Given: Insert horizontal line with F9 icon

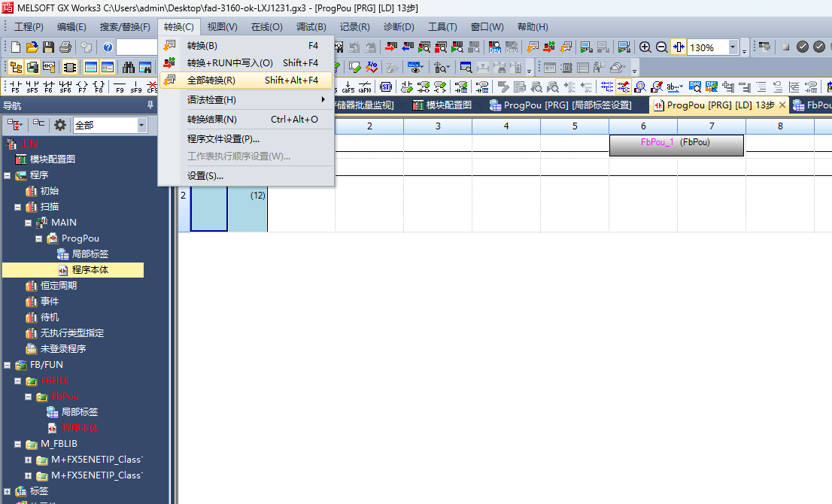Looking at the screenshot, I should click(120, 87).
